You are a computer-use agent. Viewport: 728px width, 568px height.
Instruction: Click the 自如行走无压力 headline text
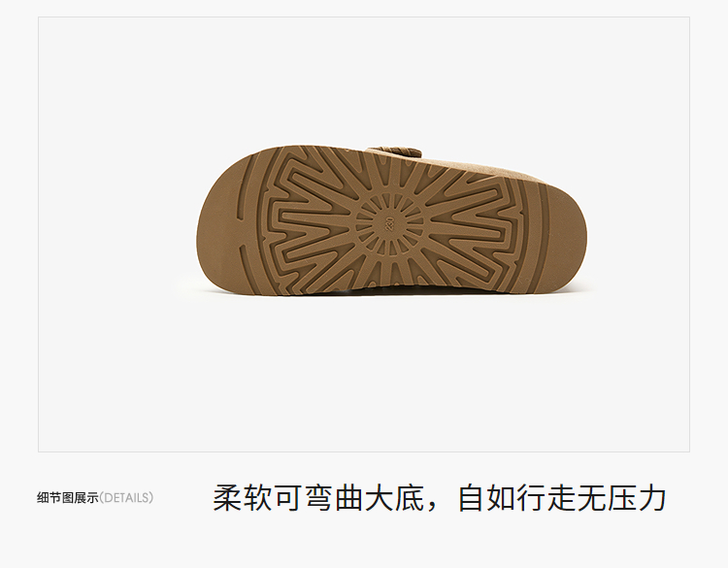[x=562, y=498]
